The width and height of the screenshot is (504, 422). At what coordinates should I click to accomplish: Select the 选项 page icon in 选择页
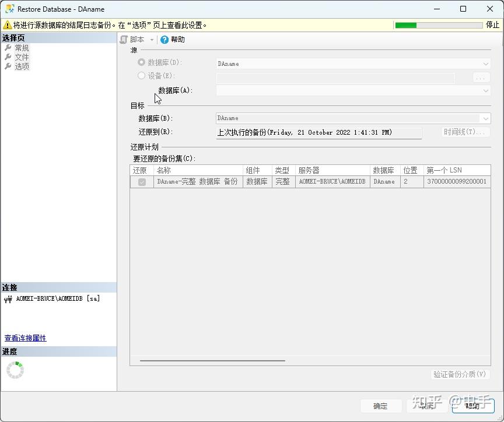(8, 66)
